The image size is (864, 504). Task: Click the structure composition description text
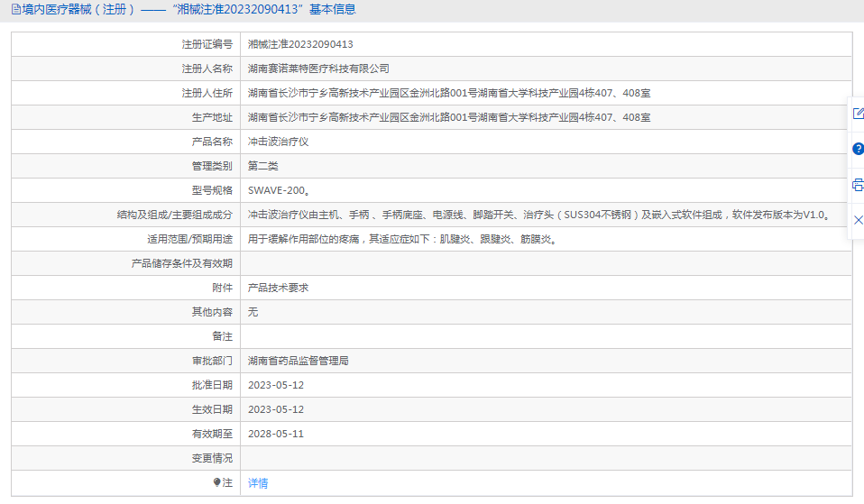[x=539, y=215]
